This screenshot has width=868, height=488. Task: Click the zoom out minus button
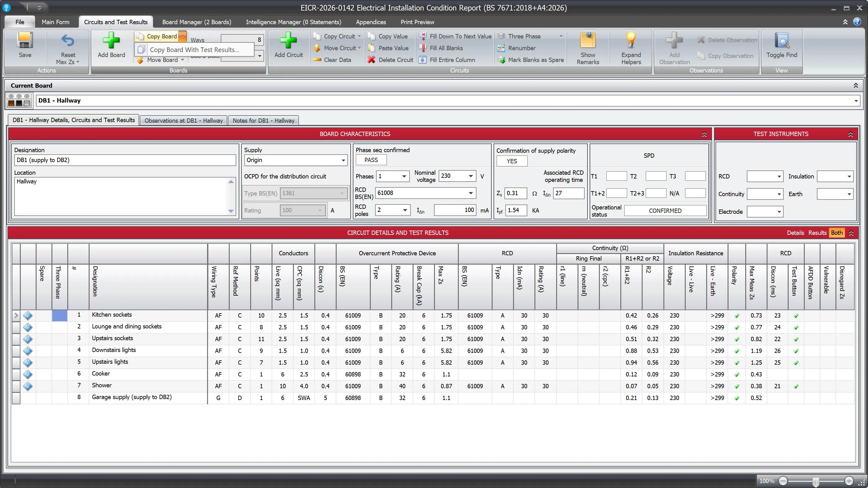[x=783, y=481]
